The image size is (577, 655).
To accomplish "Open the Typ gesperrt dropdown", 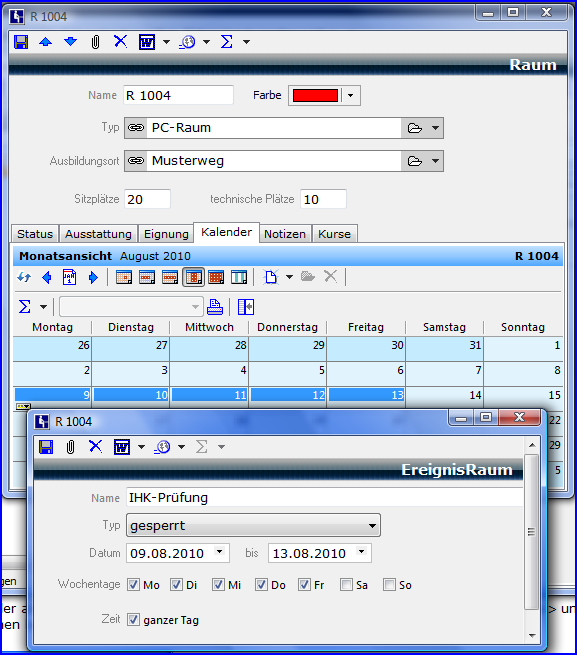I will click(253, 526).
